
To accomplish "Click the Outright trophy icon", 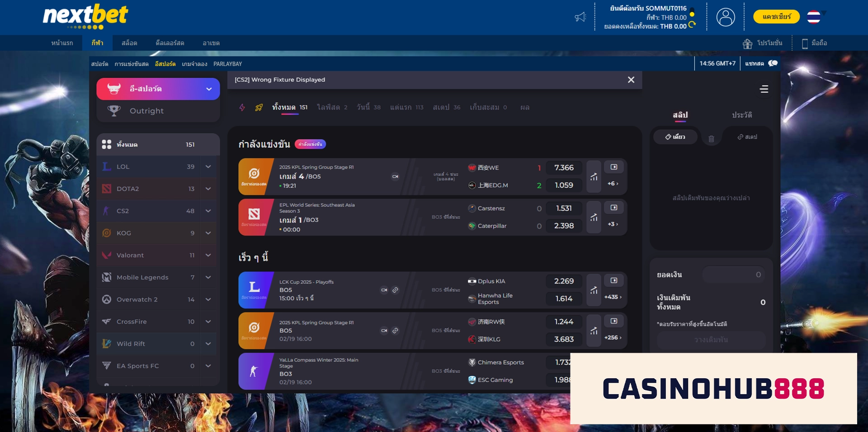I will tap(114, 110).
